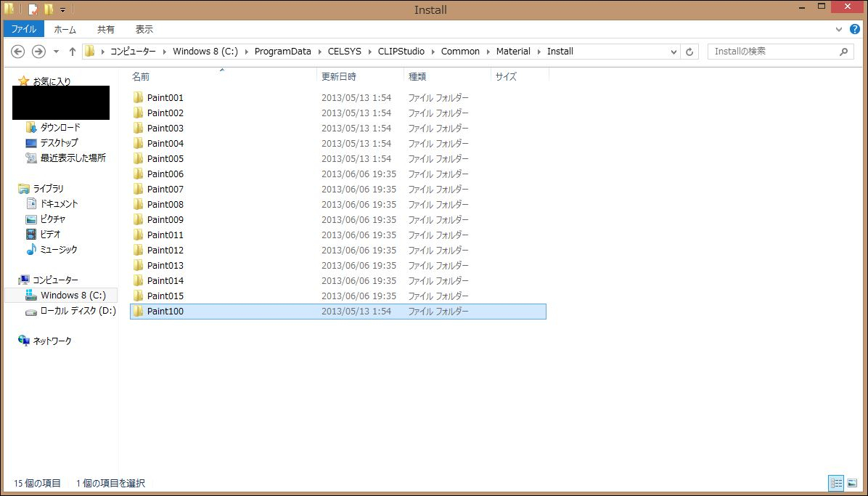Select CLIPStudio in the address path
868x496 pixels.
click(x=401, y=52)
